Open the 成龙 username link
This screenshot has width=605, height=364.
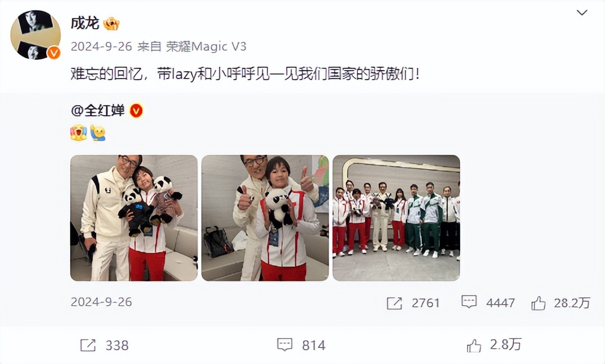(x=85, y=23)
